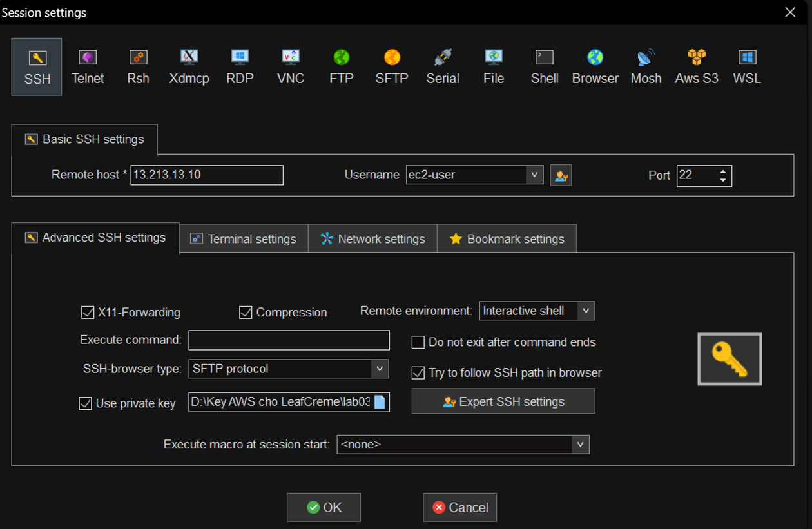Pick the Xdmcp session type
The image size is (812, 529).
point(189,67)
